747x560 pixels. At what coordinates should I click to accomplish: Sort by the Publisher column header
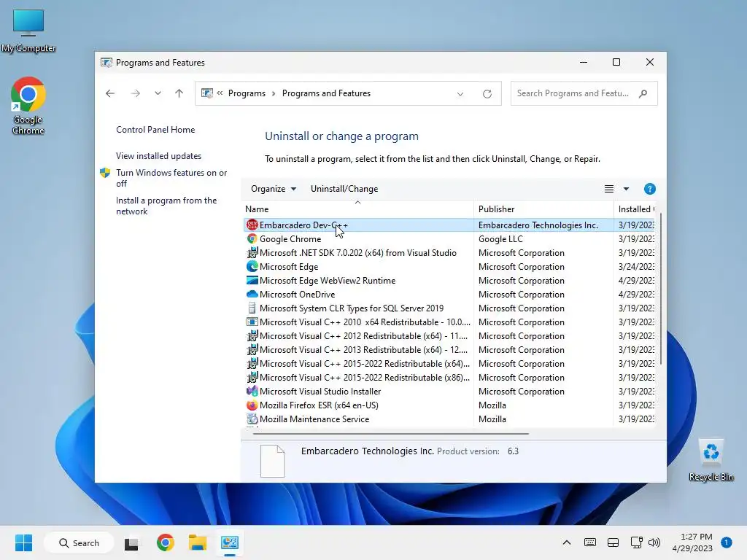tap(543, 209)
